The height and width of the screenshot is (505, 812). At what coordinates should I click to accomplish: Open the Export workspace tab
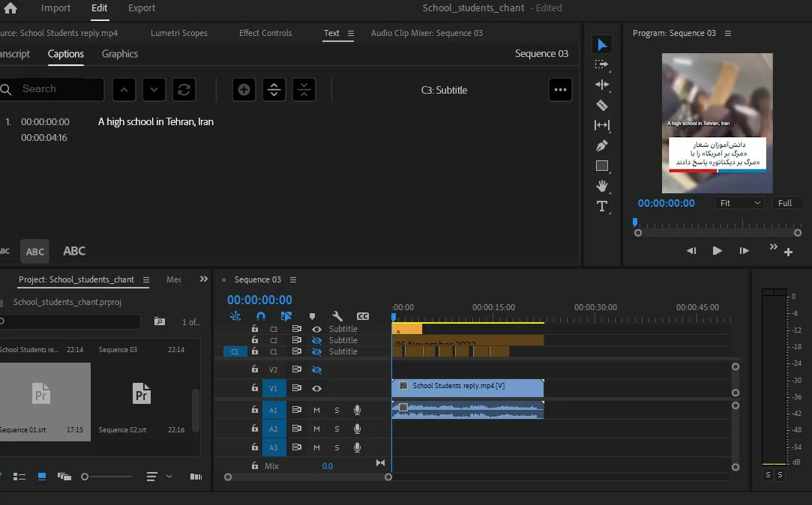pyautogui.click(x=142, y=7)
